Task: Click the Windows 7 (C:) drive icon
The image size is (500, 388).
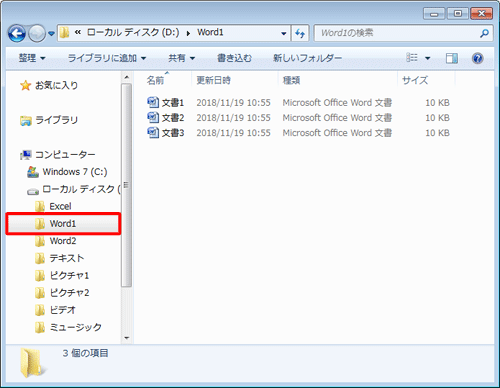Action: [x=33, y=172]
